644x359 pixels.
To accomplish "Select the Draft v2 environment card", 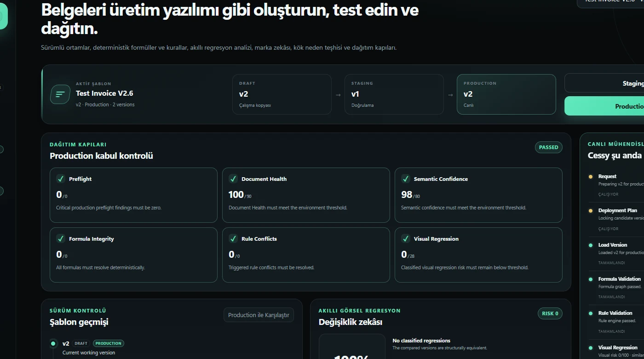I will [x=282, y=94].
